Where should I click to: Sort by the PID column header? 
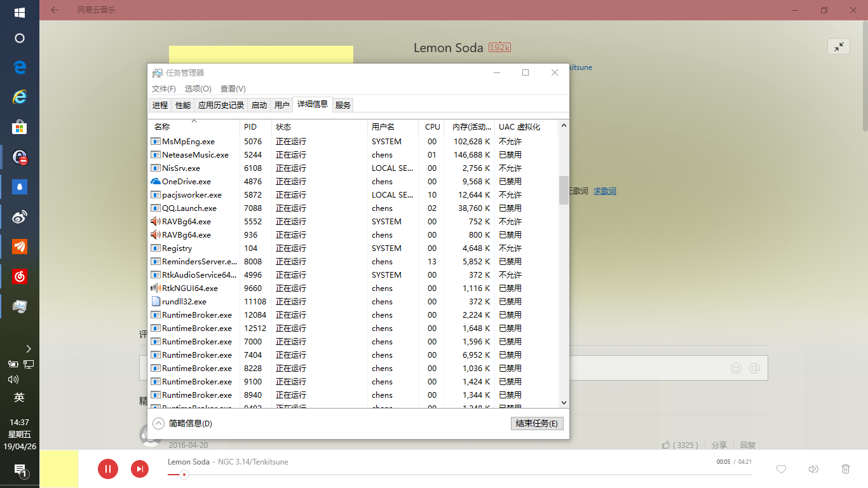click(x=256, y=126)
